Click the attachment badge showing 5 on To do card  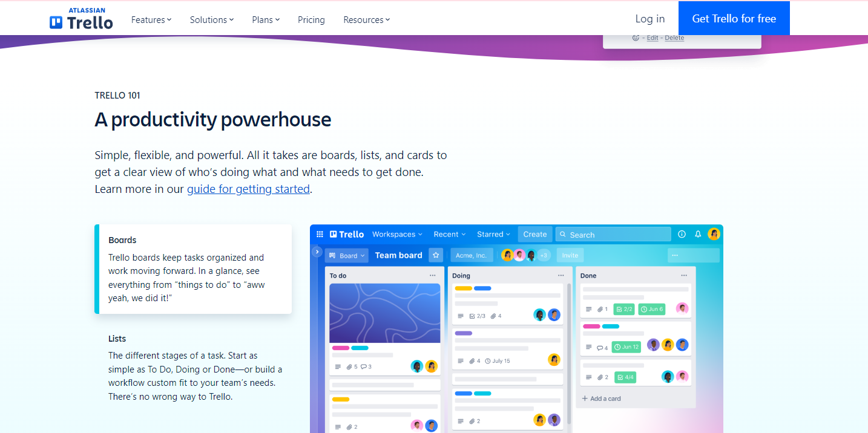click(x=352, y=366)
